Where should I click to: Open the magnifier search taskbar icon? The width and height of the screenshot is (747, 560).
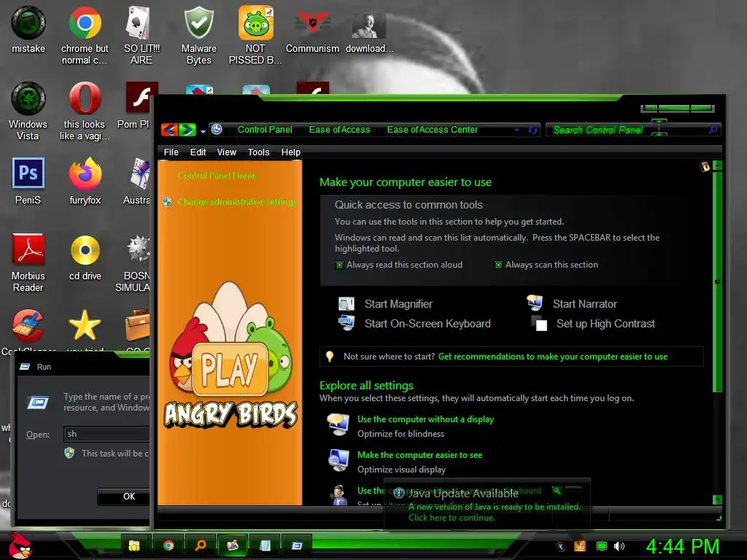point(200,545)
